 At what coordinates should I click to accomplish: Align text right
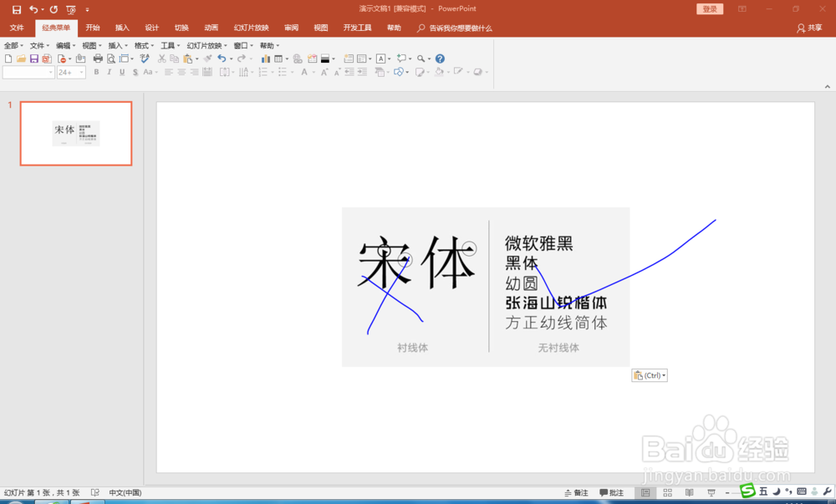click(x=194, y=72)
